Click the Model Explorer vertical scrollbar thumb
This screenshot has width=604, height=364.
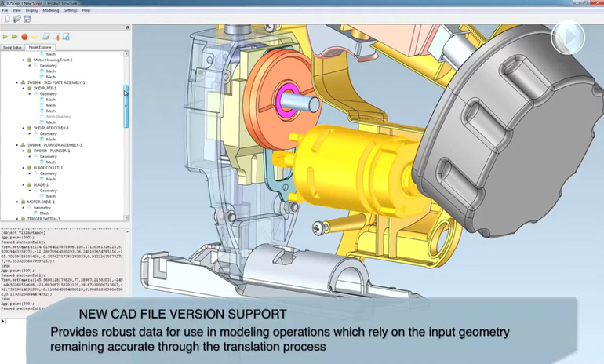click(126, 106)
